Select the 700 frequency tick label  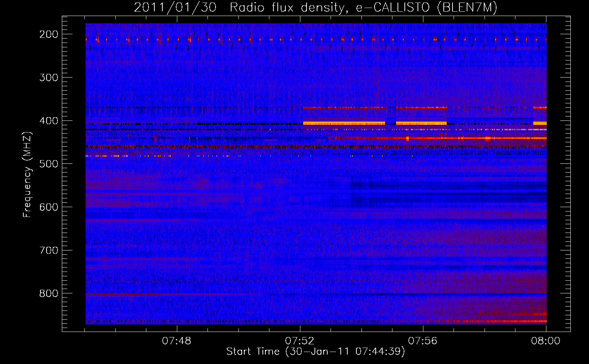49,250
